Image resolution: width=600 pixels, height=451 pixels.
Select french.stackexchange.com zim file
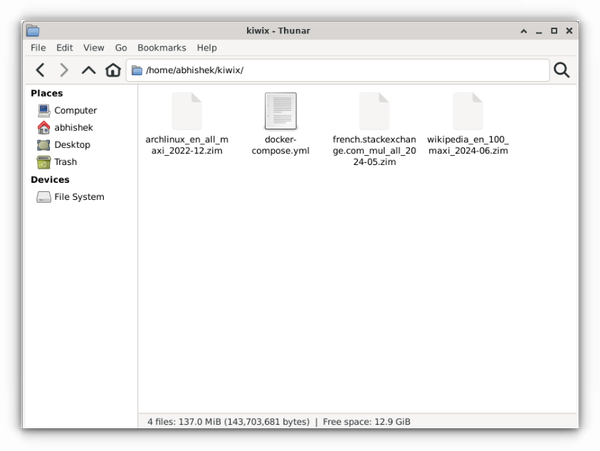click(x=373, y=111)
